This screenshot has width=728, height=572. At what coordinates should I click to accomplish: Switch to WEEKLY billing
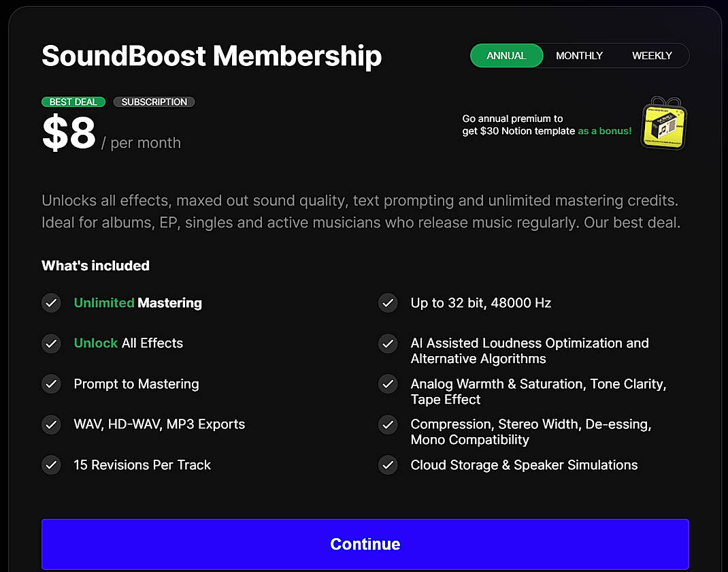(x=652, y=56)
